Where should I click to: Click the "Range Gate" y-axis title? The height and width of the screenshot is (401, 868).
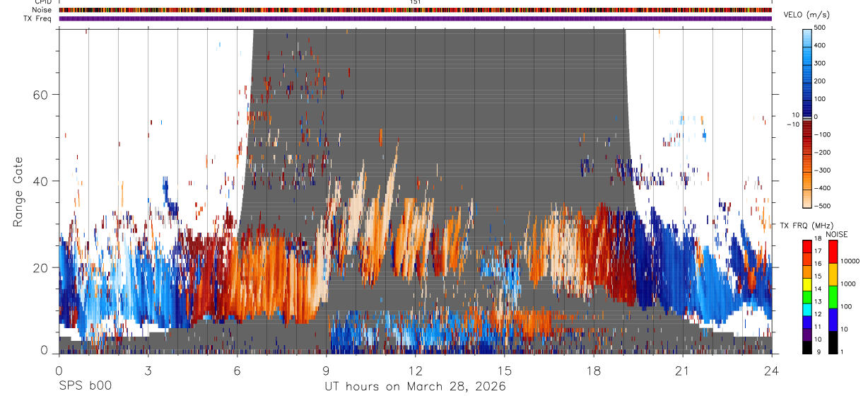(x=18, y=190)
